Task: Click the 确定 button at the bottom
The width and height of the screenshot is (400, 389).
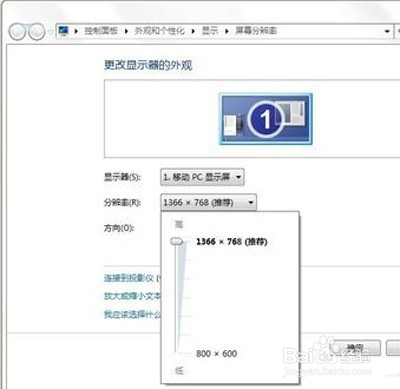Action: coord(355,348)
